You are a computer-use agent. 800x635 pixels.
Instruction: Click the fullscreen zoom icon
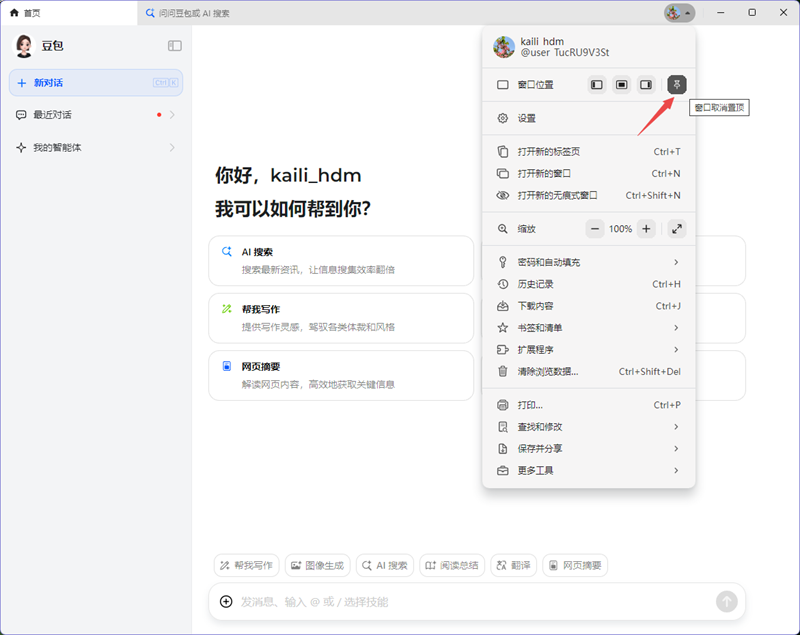click(x=677, y=228)
